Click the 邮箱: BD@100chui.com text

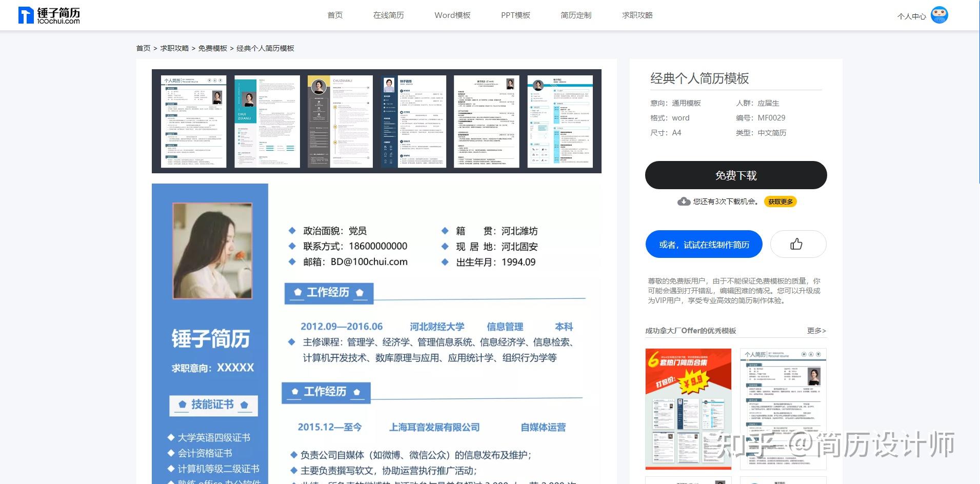click(x=355, y=262)
